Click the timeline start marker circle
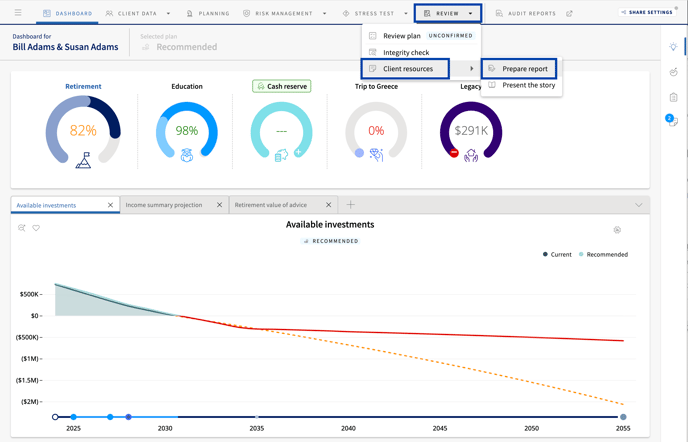 [x=55, y=417]
